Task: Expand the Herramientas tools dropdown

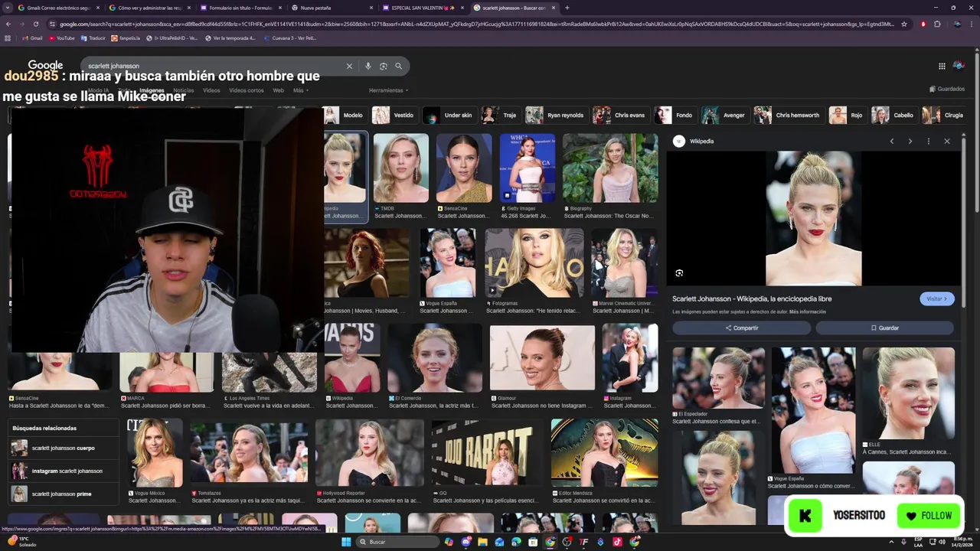Action: coord(388,90)
